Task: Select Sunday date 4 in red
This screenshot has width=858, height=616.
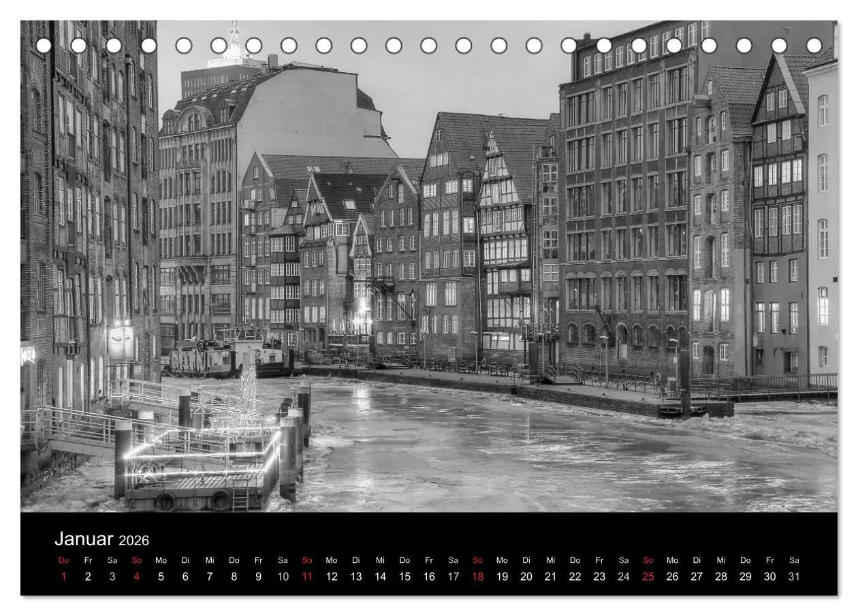Action: tap(137, 577)
